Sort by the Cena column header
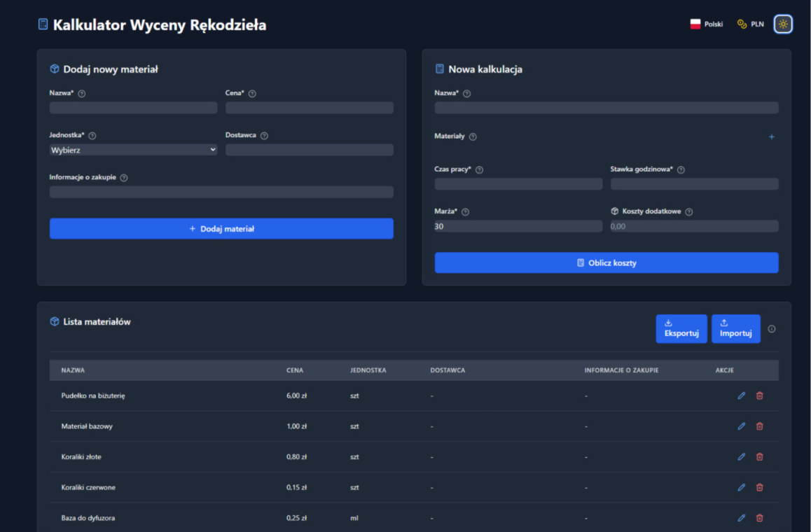 click(295, 370)
